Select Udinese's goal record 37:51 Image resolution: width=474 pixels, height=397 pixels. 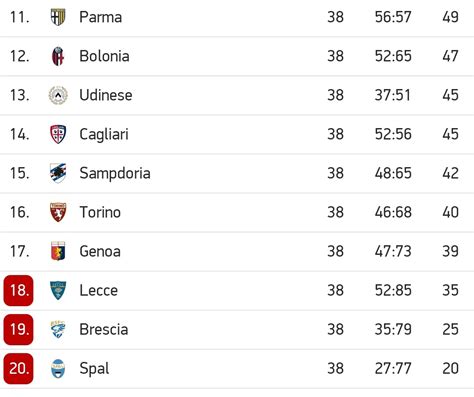click(x=393, y=95)
